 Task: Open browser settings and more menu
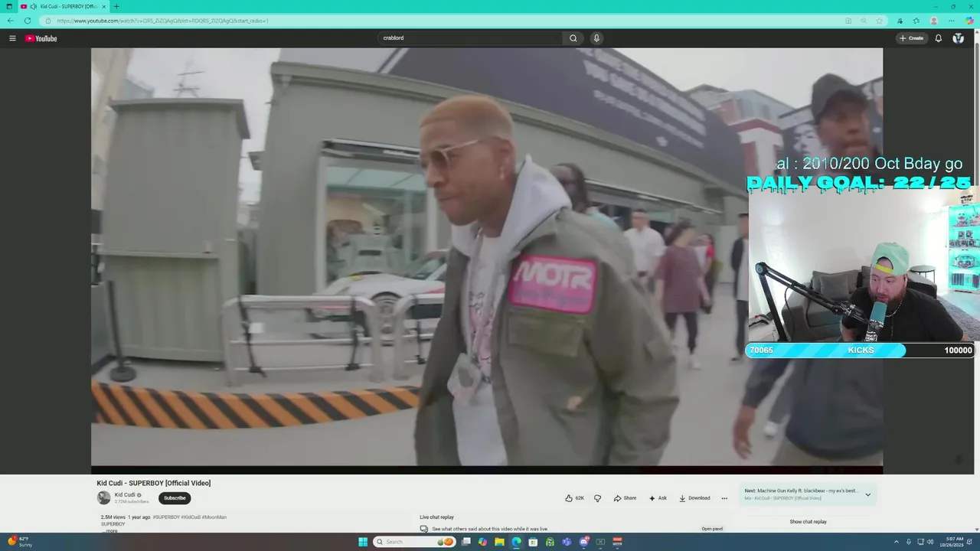click(952, 21)
